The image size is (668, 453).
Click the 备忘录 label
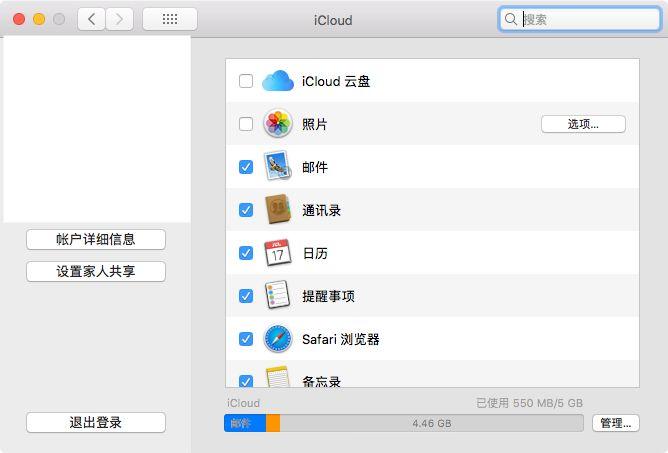tap(321, 381)
